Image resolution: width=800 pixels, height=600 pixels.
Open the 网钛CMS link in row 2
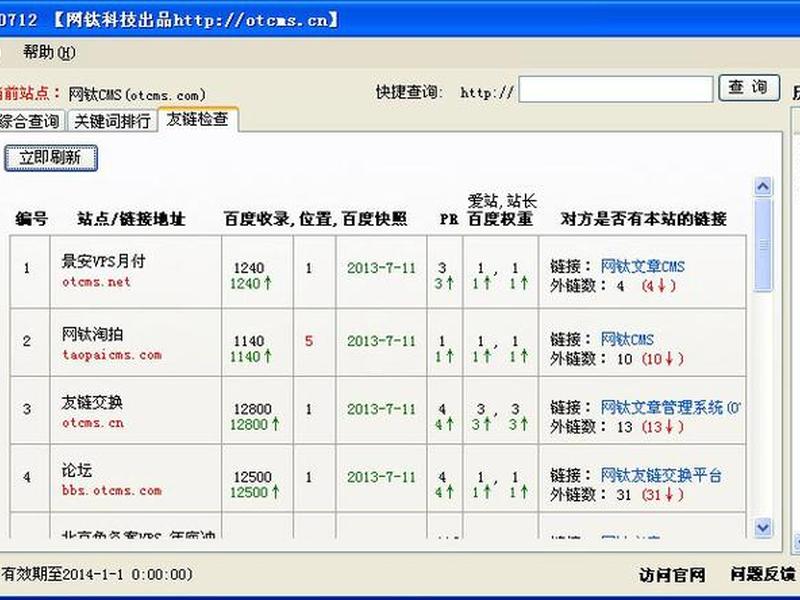(627, 339)
